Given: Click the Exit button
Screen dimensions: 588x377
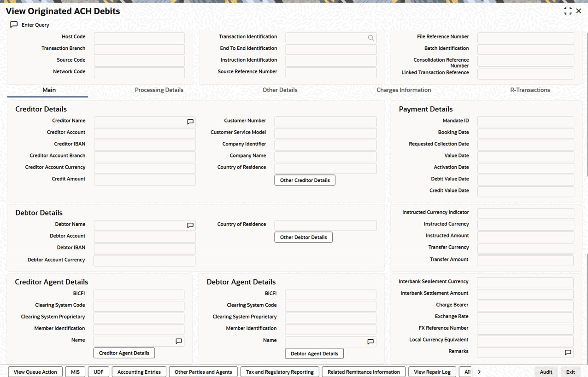Looking at the screenshot, I should point(570,372).
